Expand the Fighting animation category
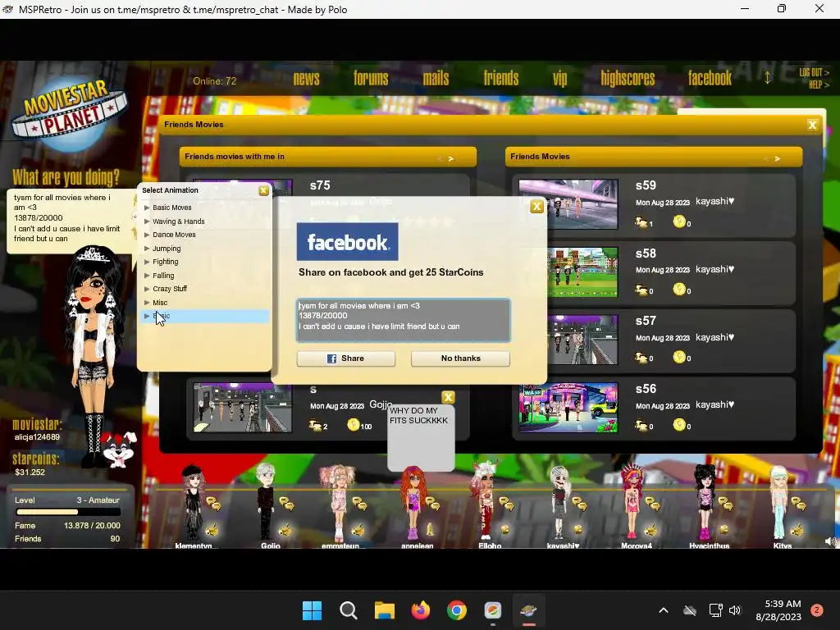840x630 pixels. (x=147, y=262)
